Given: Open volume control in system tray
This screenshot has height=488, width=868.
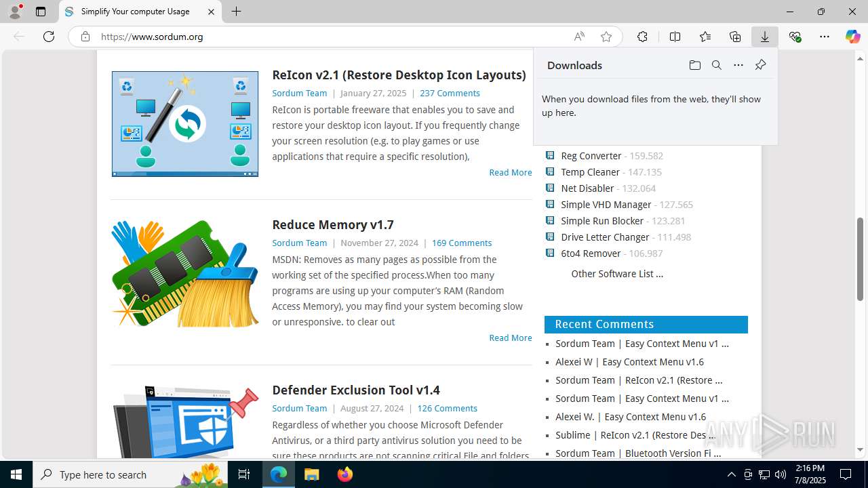Looking at the screenshot, I should click(x=781, y=474).
